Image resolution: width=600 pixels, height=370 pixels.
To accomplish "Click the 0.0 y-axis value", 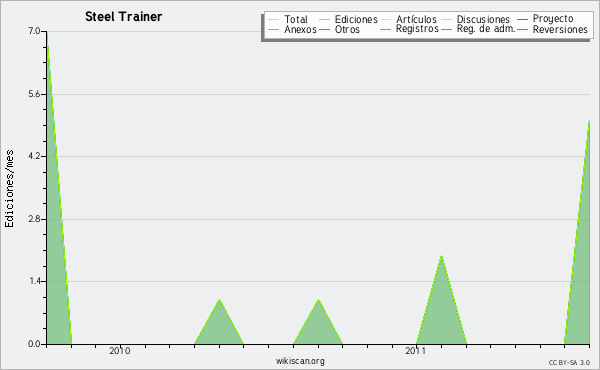I will [x=34, y=344].
